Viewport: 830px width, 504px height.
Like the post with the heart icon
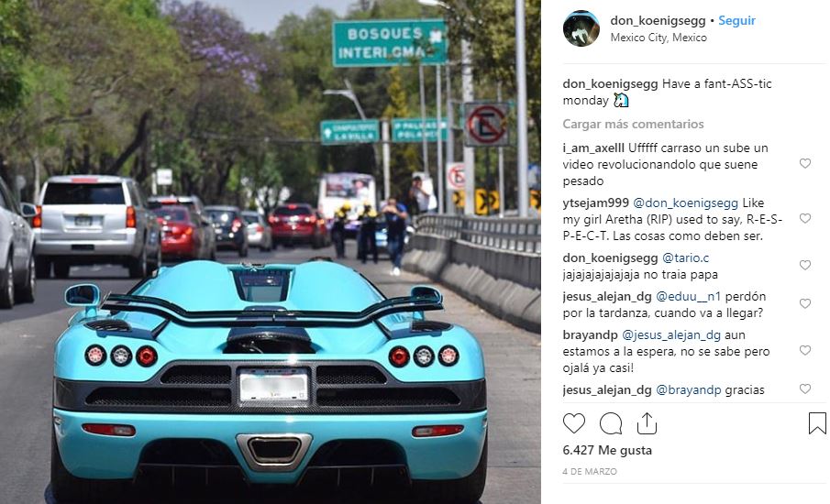point(574,423)
